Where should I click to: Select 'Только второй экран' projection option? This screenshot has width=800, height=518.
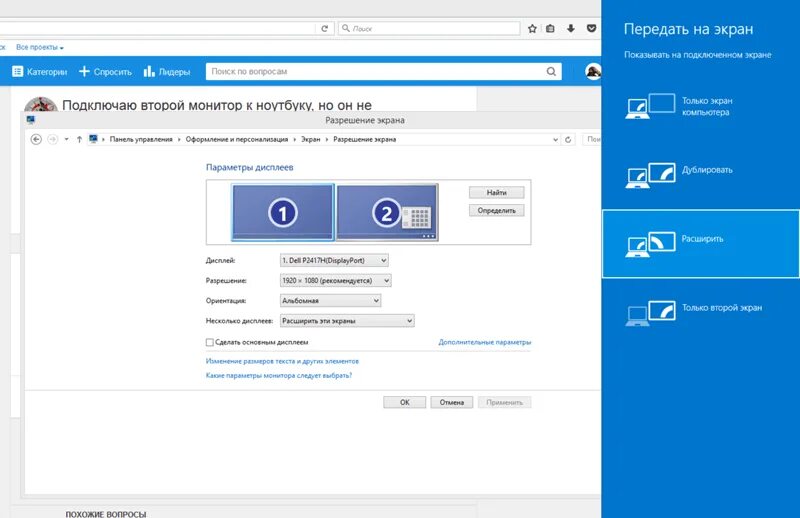650,311
